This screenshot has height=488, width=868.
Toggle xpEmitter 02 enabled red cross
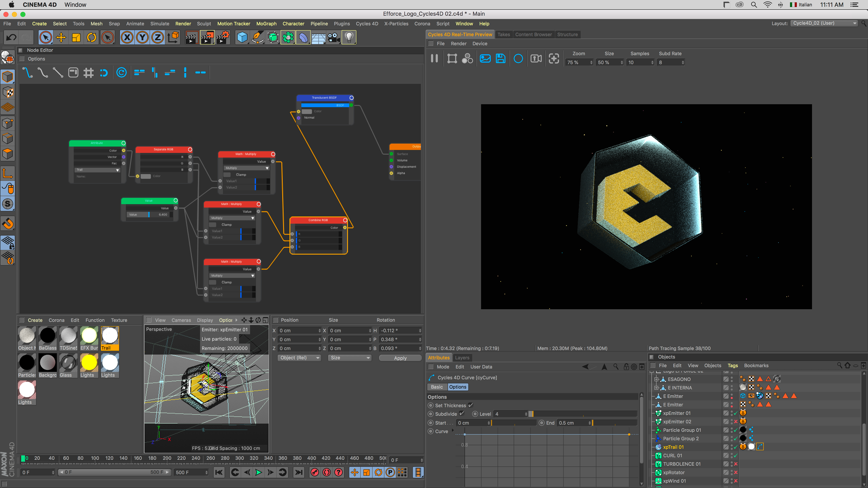tap(736, 422)
